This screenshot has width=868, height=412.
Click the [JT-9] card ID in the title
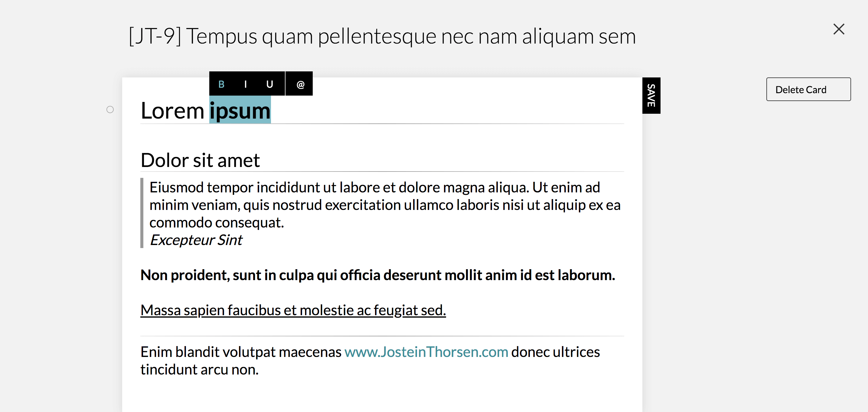point(155,36)
